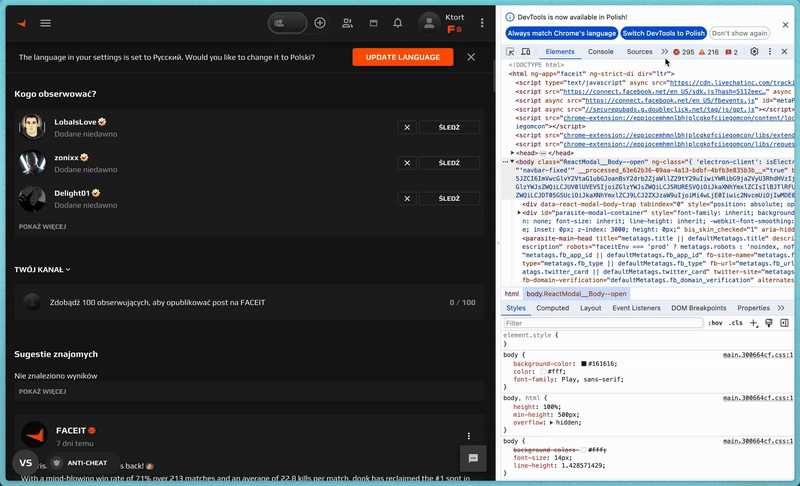This screenshot has width=800, height=486.
Task: Collapse the body element node
Action: [x=512, y=162]
